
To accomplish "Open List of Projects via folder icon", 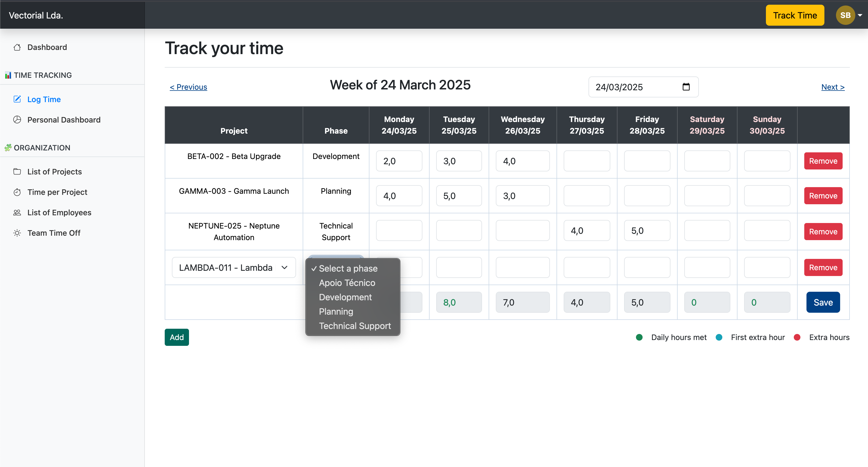I will pyautogui.click(x=18, y=172).
